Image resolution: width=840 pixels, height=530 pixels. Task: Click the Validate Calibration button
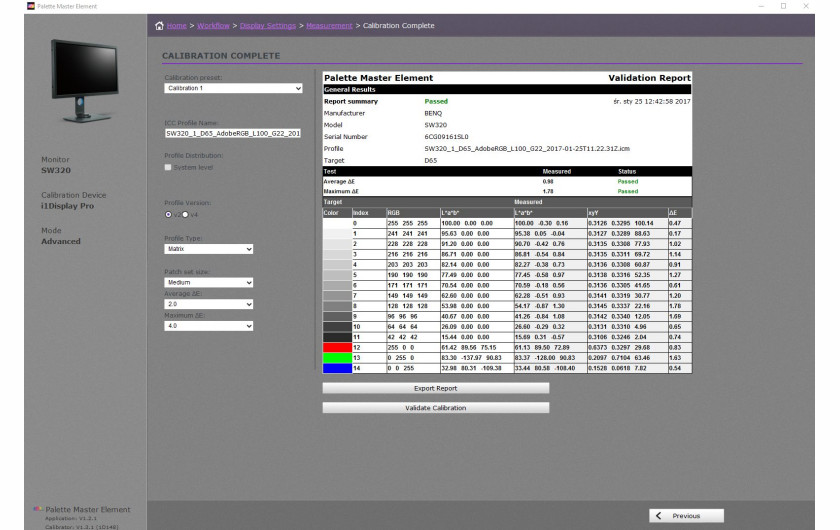(x=436, y=408)
